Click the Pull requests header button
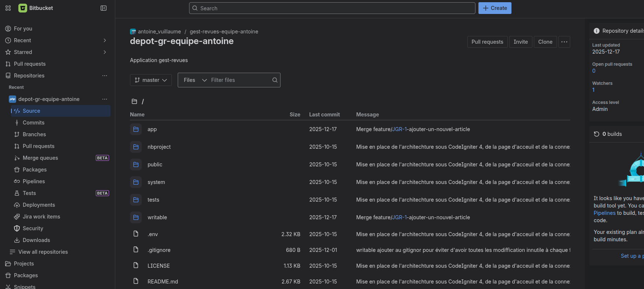Screen dimensions: 644x289 coord(487,42)
